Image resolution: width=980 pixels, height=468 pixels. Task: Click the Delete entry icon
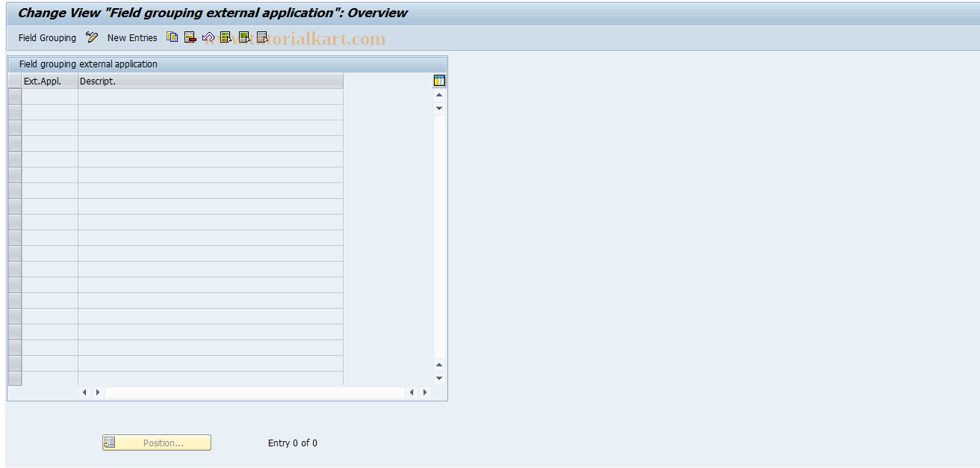click(190, 37)
